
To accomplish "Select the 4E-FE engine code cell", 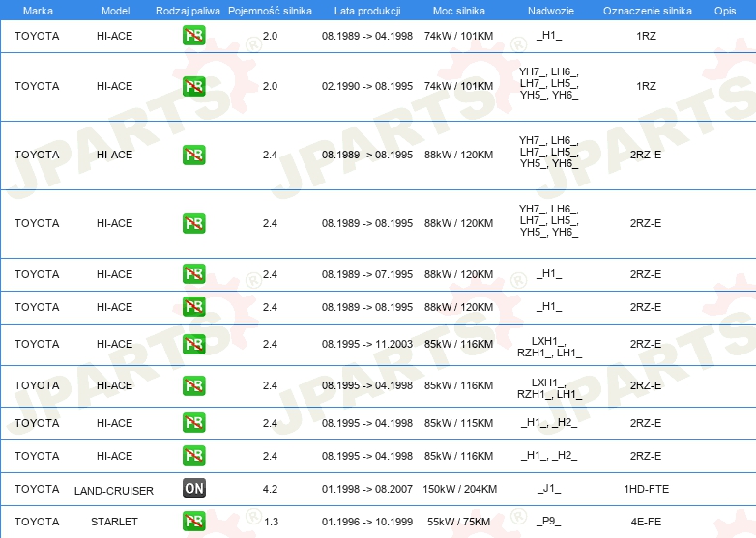I will click(x=646, y=522).
